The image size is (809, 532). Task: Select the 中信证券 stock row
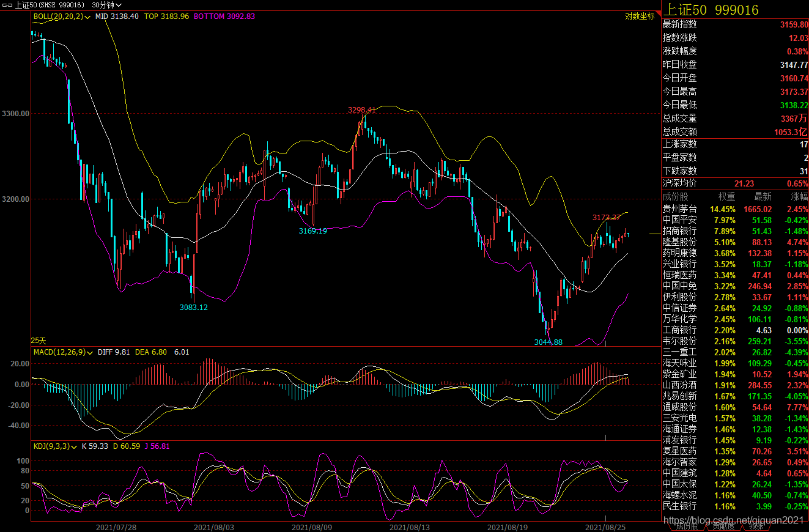point(736,308)
